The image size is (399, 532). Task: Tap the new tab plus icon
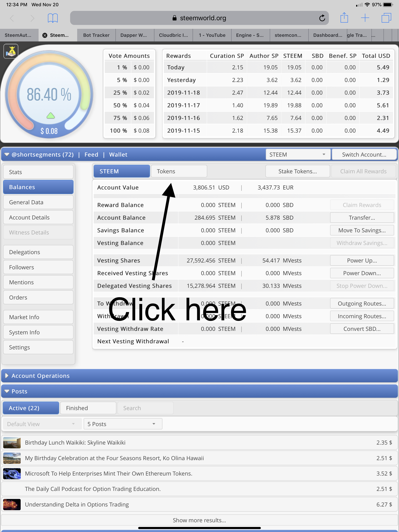pyautogui.click(x=365, y=18)
